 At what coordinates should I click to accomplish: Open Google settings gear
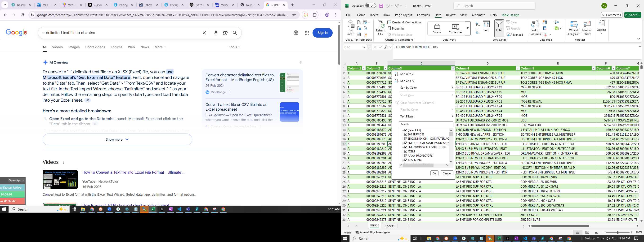[296, 33]
